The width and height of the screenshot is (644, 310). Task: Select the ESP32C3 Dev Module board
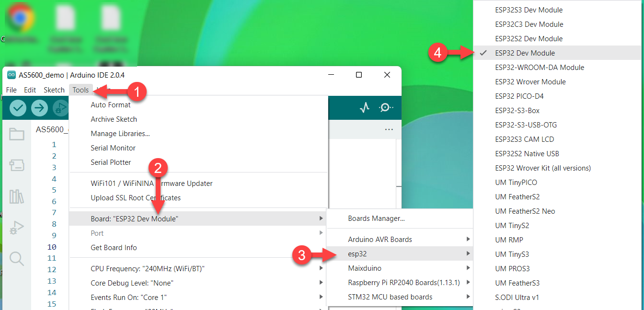tap(558, 24)
